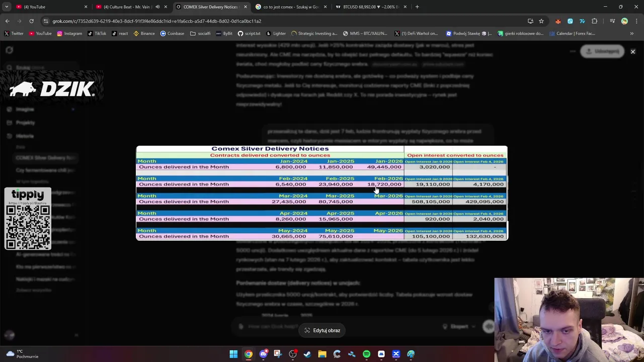The width and height of the screenshot is (644, 362).
Task: Click the Edytuj obraz button
Action: pos(322,330)
